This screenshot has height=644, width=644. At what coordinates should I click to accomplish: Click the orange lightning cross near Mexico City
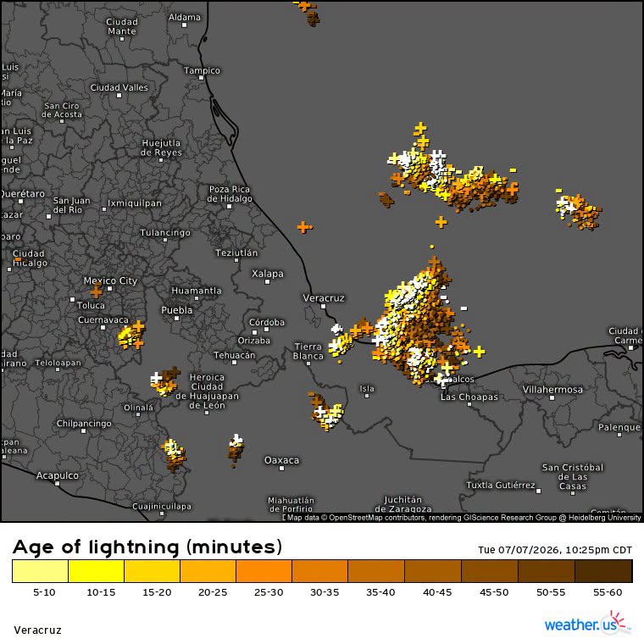[96, 292]
